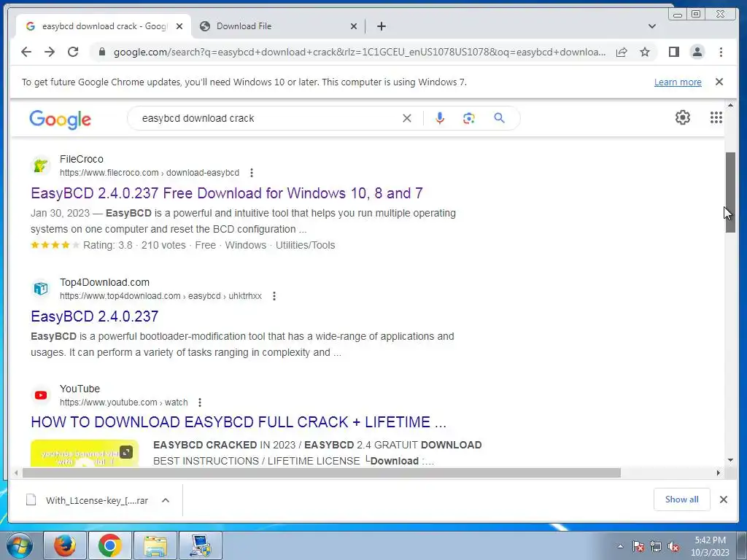This screenshot has width=747, height=560.
Task: Open Chrome three-dot menu
Action: [721, 52]
